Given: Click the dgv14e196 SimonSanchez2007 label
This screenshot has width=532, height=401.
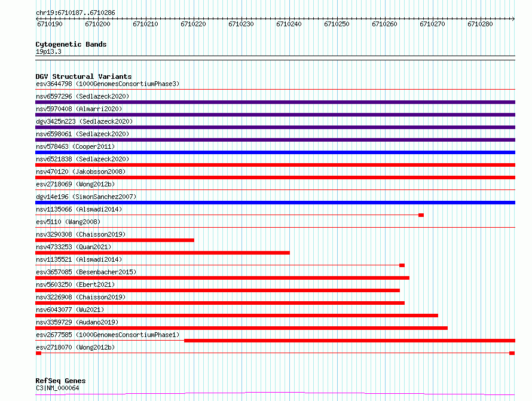Looking at the screenshot, I should click(86, 197).
